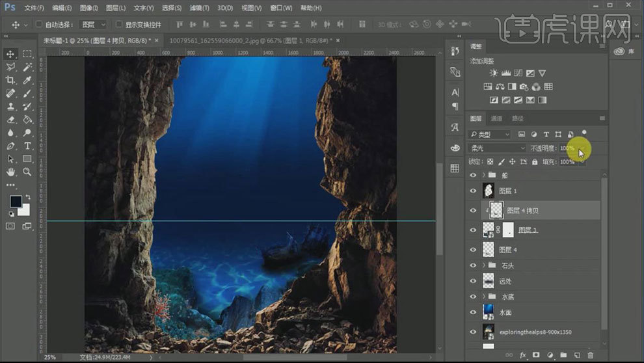This screenshot has height=363, width=644.
Task: Hide the 水面 layer
Action: point(473,312)
